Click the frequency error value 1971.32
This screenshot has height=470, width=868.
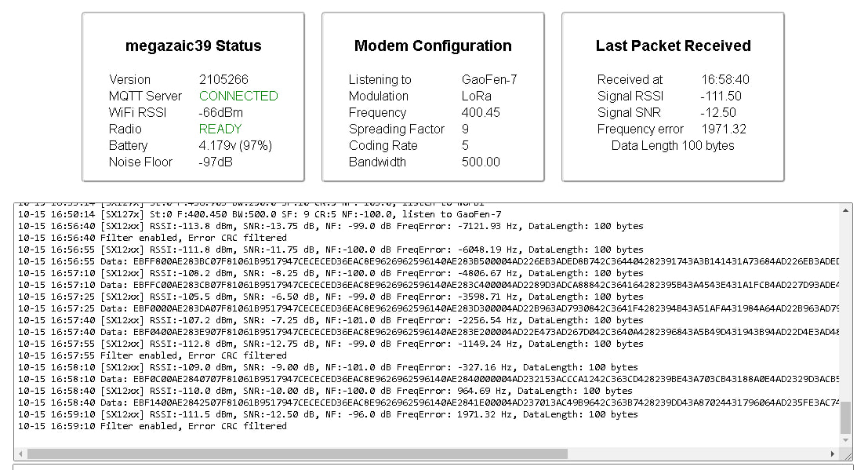(724, 129)
